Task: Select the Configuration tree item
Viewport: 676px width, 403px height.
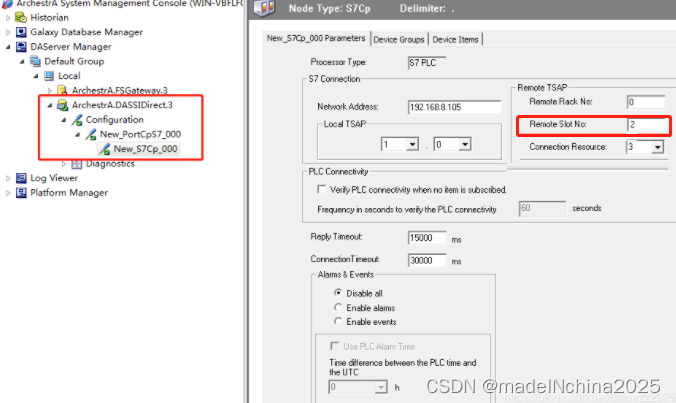Action: click(x=114, y=120)
